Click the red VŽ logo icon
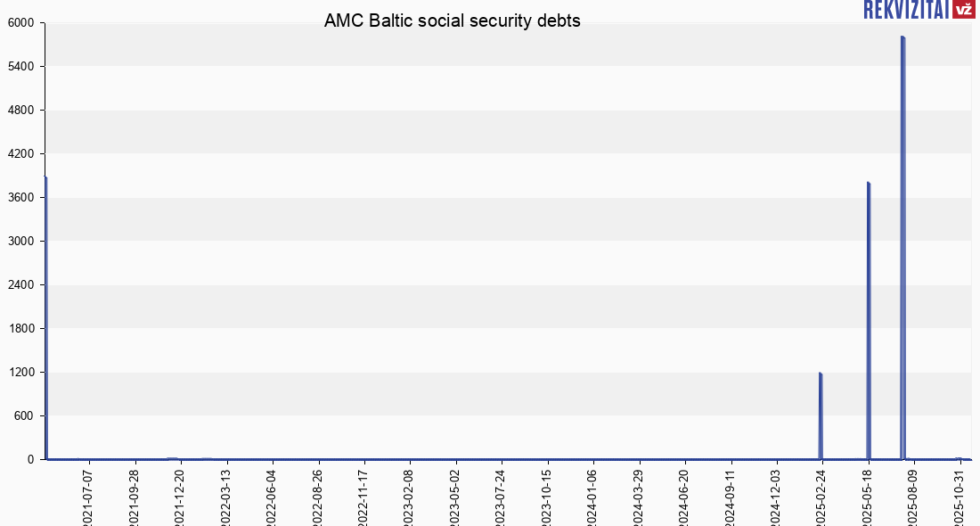The image size is (980, 526). click(963, 9)
